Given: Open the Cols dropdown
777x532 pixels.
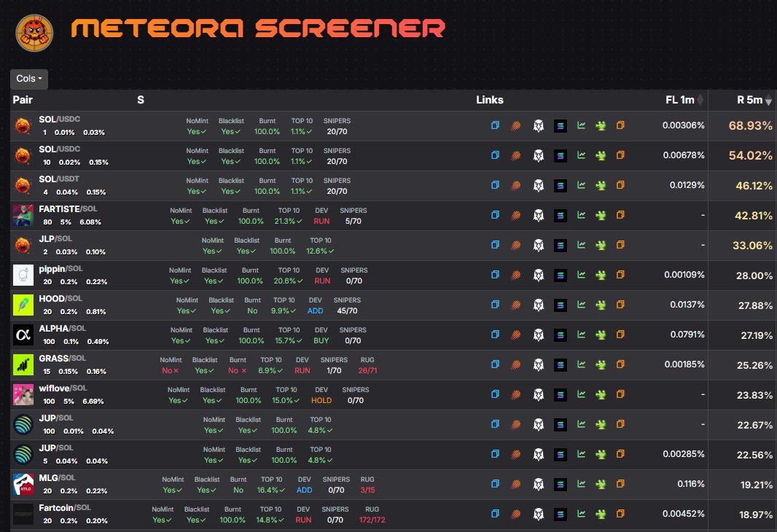Looking at the screenshot, I should coord(28,79).
